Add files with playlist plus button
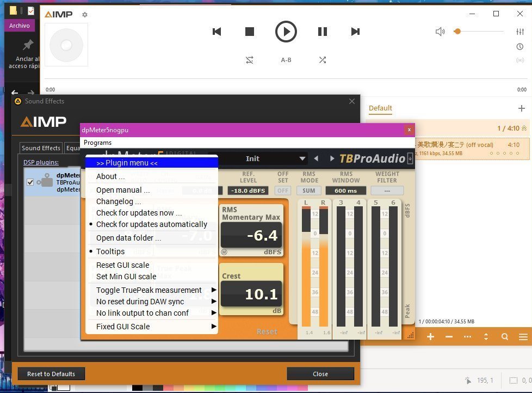 point(431,337)
